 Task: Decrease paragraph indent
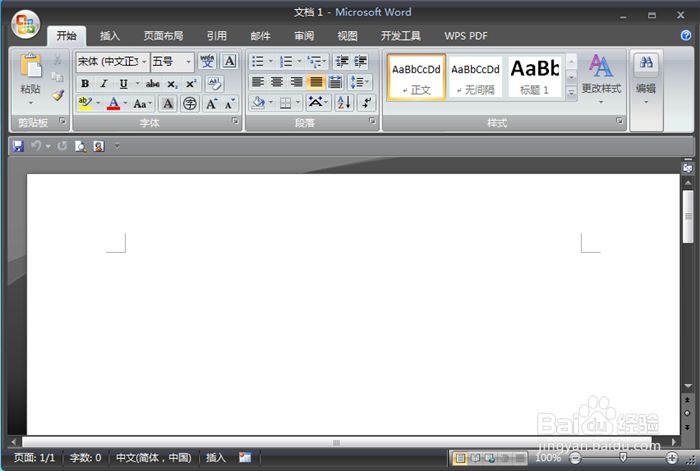[x=342, y=61]
